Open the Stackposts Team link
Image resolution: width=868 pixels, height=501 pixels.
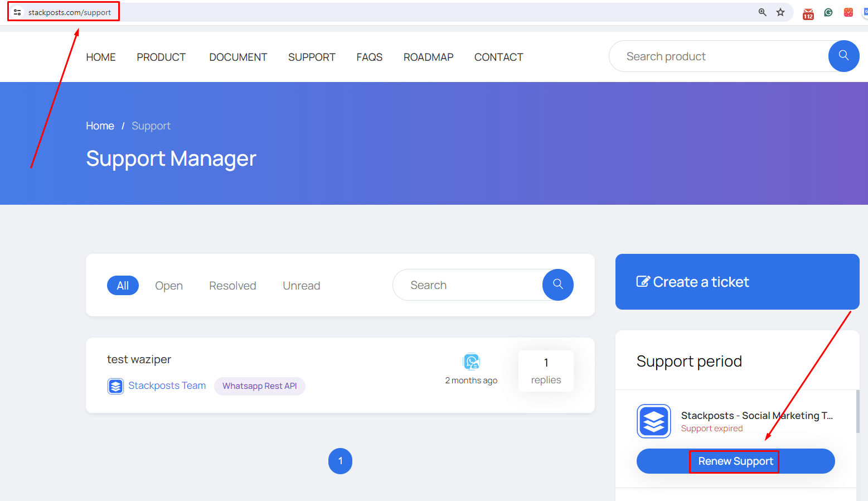pyautogui.click(x=167, y=386)
